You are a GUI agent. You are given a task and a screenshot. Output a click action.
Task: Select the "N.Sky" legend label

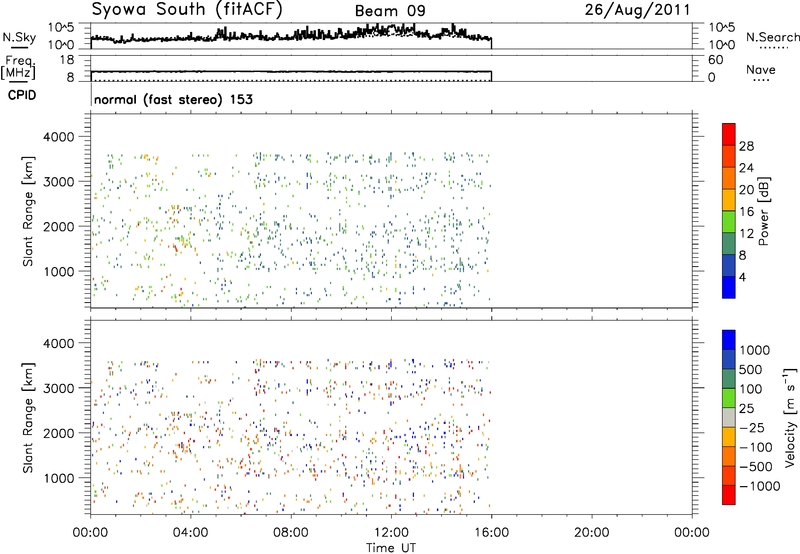click(19, 38)
